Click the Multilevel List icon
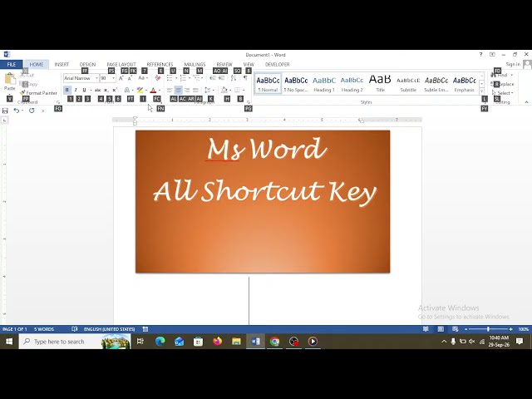This screenshot has height=399, width=532. click(196, 78)
